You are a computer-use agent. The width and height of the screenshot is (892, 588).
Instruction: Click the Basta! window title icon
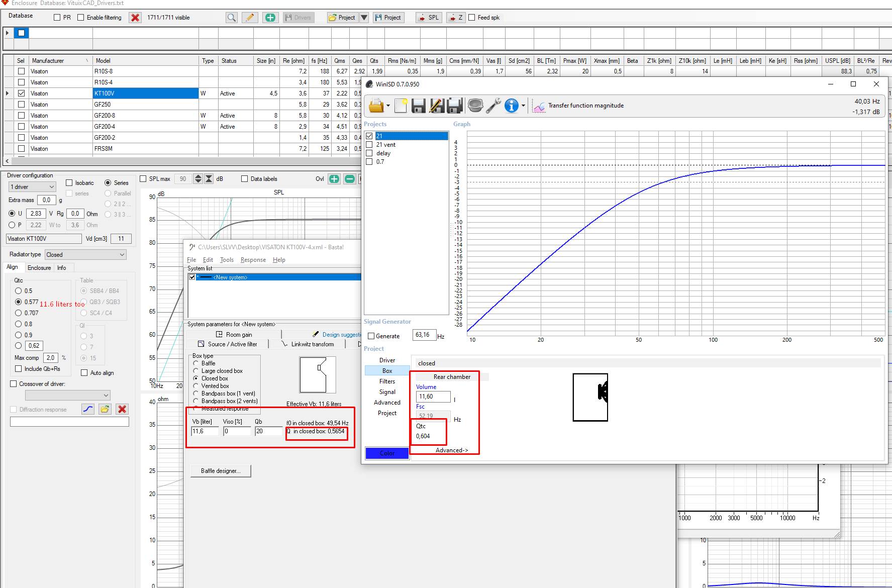192,247
